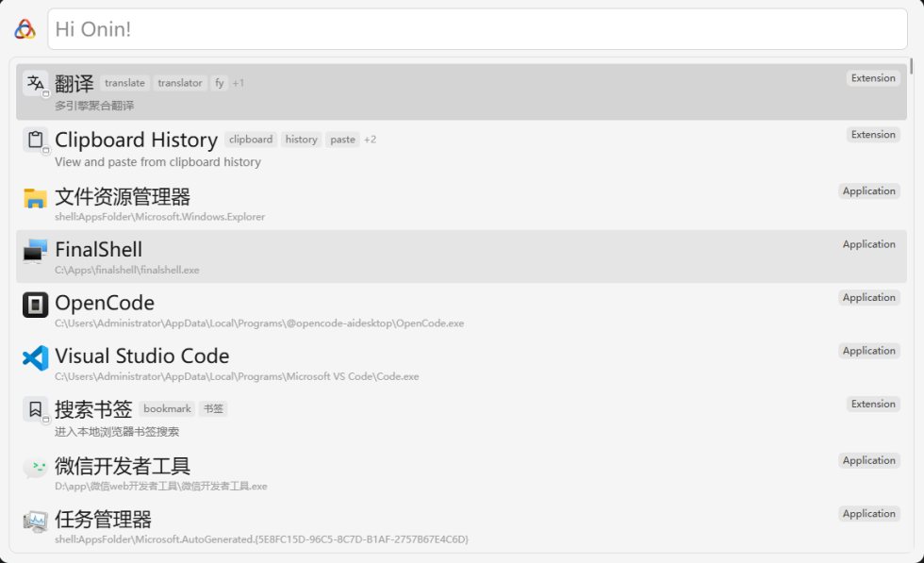Viewport: 924px width, 563px height.
Task: Open Clipboard History result title
Action: click(136, 140)
